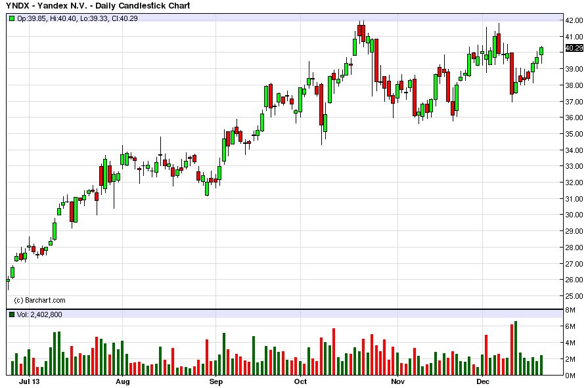Image resolution: width=588 pixels, height=388 pixels.
Task: Click the 34.00 price axis label
Action: click(x=574, y=150)
